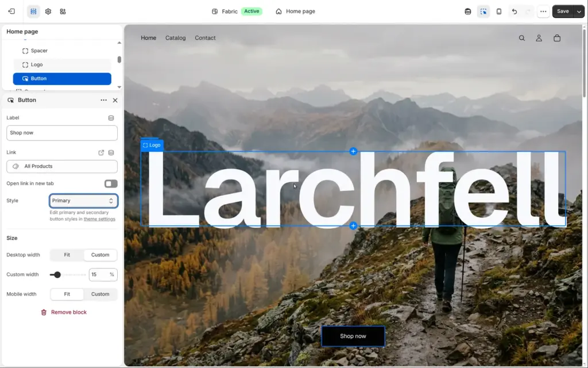Open Catalog in preview navigation
Screen dimensions: 588x368
(176, 38)
